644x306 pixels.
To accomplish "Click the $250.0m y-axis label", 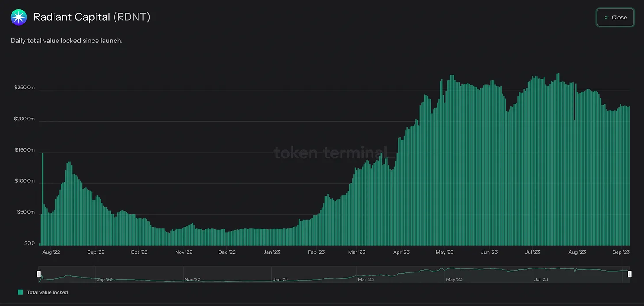I will click(x=24, y=88).
